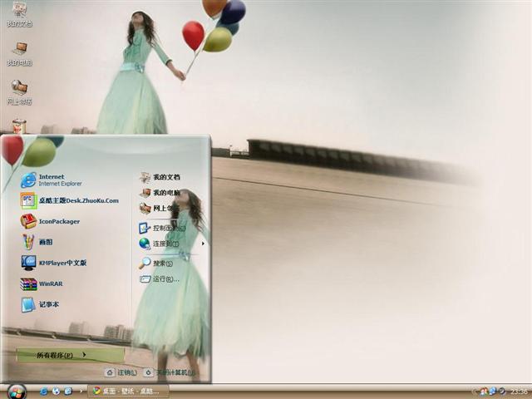Screen dimensions: 532x399
Task: Click the Start orb button on taskbar
Action: [16, 391]
